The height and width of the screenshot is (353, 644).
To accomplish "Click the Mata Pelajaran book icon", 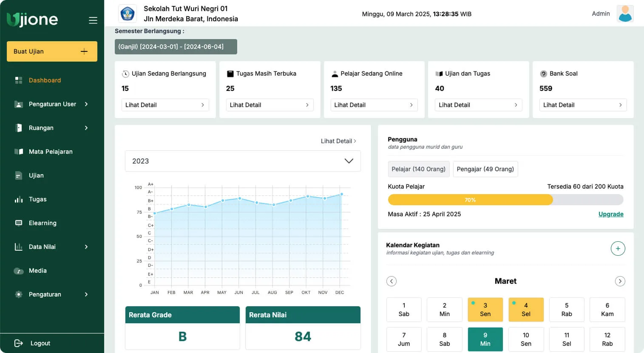I will (x=19, y=152).
